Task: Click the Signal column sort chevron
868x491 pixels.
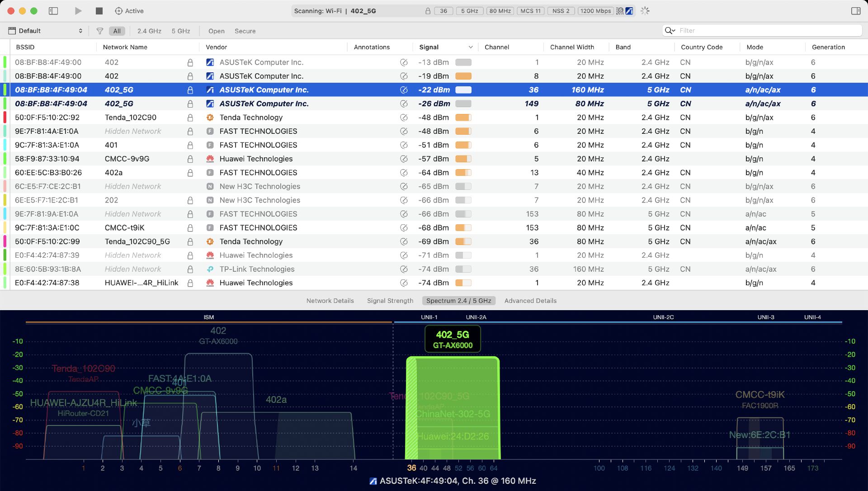Action: click(470, 47)
